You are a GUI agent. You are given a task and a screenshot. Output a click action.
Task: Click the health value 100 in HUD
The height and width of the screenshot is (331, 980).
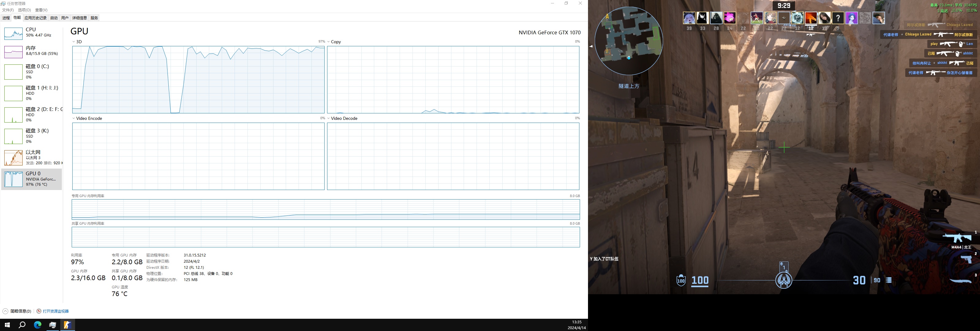[699, 280]
